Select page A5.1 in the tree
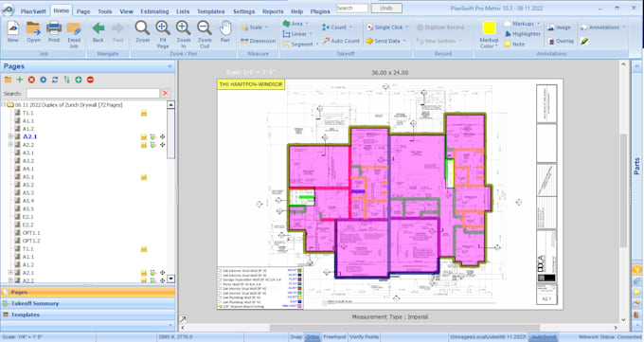Viewport: 644px width, 342px height. point(27,177)
